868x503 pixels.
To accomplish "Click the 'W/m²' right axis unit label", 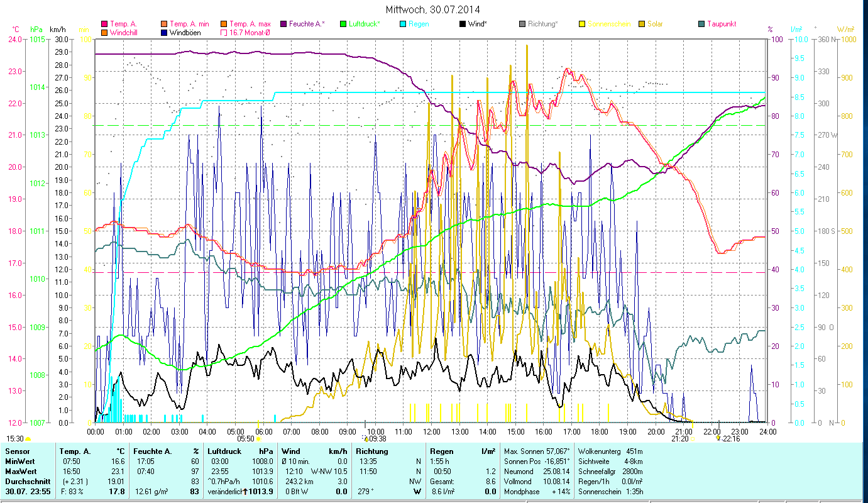I will tap(845, 30).
